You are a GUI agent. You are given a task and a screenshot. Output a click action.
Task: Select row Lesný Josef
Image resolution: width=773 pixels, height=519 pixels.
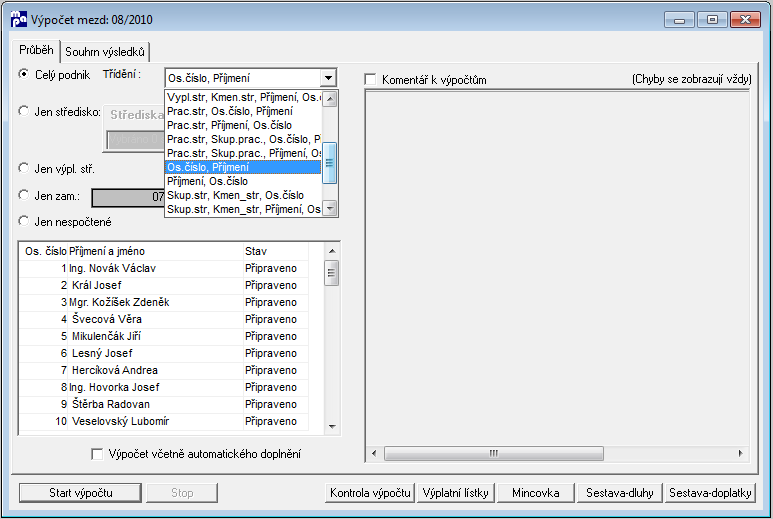[164, 353]
